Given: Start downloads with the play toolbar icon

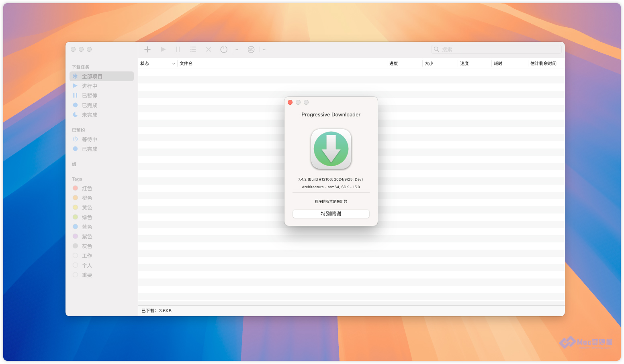Looking at the screenshot, I should click(163, 49).
